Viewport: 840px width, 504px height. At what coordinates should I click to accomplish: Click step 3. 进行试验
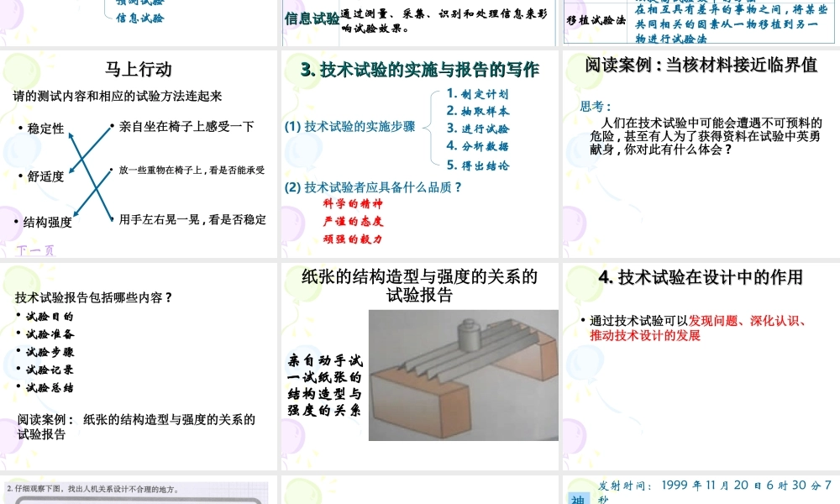coord(478,129)
